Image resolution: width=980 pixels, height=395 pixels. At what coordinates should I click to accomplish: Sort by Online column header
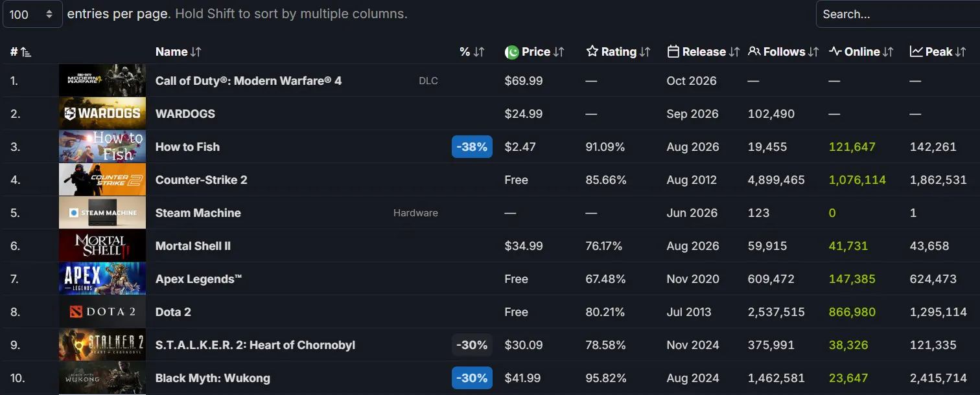click(x=861, y=52)
